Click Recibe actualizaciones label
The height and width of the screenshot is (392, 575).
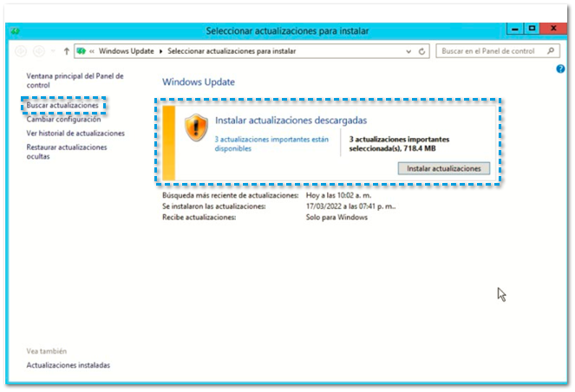click(199, 218)
